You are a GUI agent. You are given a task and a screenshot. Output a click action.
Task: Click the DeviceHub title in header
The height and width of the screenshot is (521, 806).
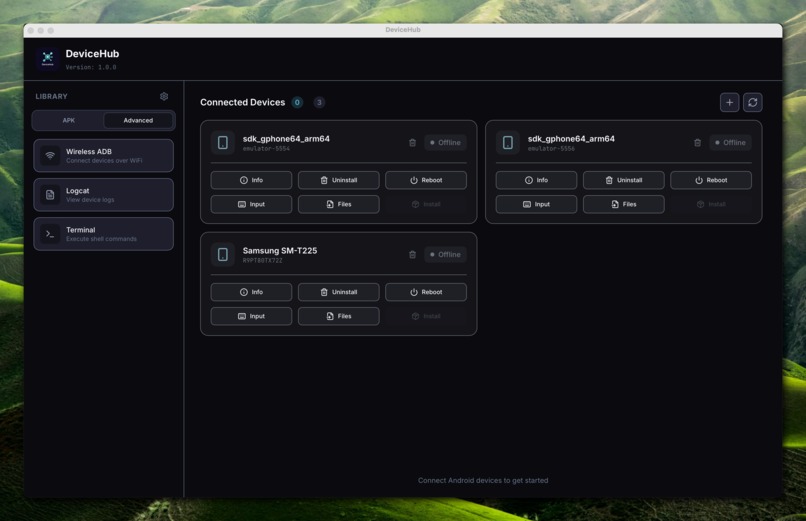92,54
